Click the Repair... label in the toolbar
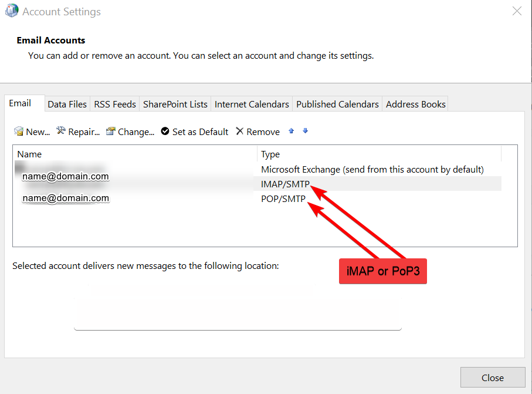The height and width of the screenshot is (394, 532). (84, 132)
